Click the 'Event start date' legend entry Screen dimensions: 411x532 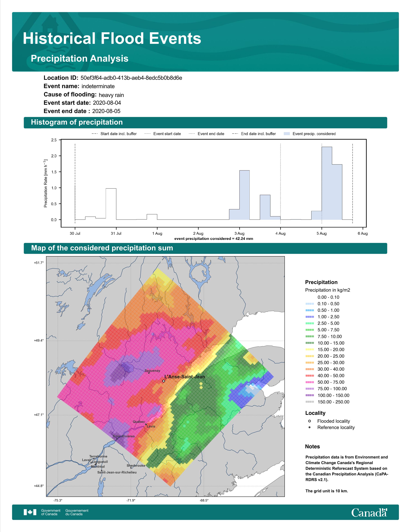click(163, 134)
